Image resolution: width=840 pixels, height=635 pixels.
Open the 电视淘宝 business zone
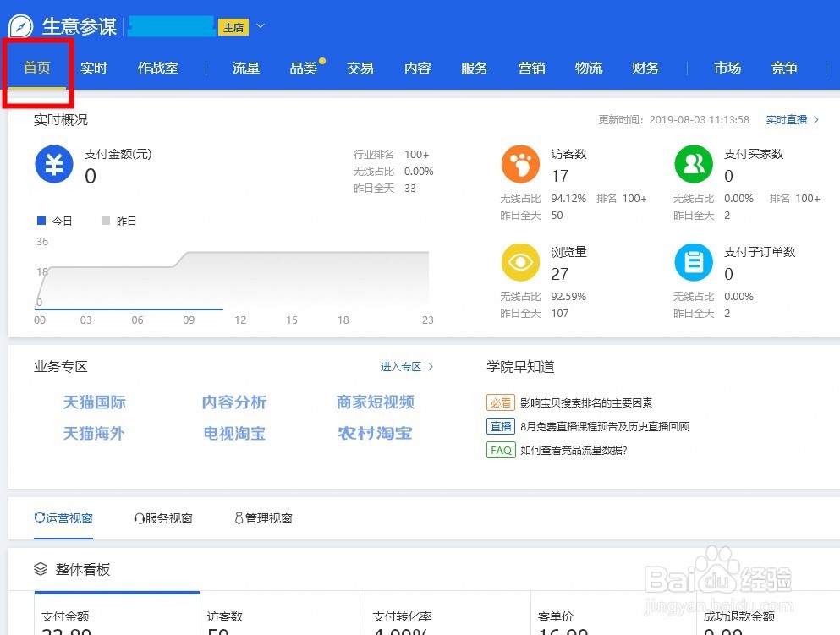pos(234,433)
